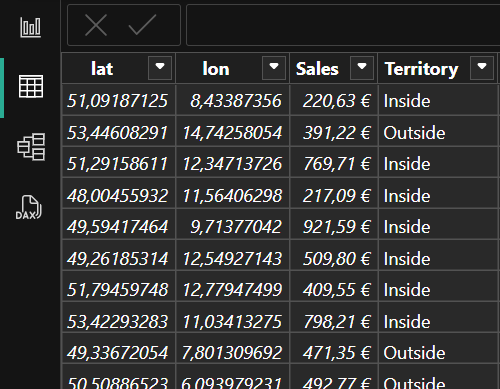This screenshot has width=500, height=389.
Task: Open the Sales column filter dropdown
Action: (x=362, y=68)
